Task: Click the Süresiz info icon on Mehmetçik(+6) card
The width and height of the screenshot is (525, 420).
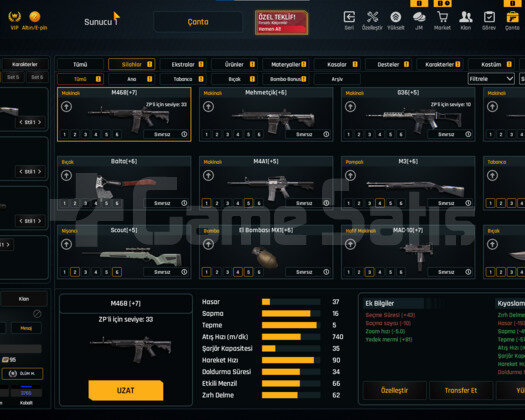Action: point(326,134)
